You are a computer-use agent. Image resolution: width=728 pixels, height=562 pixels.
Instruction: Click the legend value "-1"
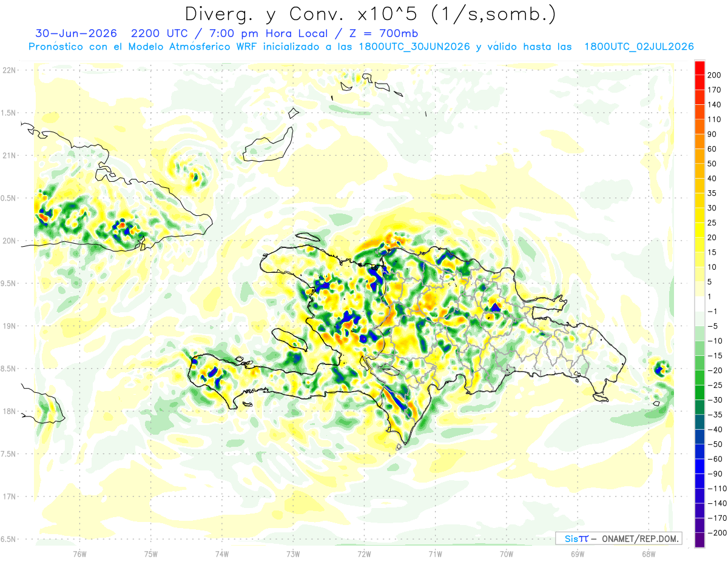tap(713, 312)
